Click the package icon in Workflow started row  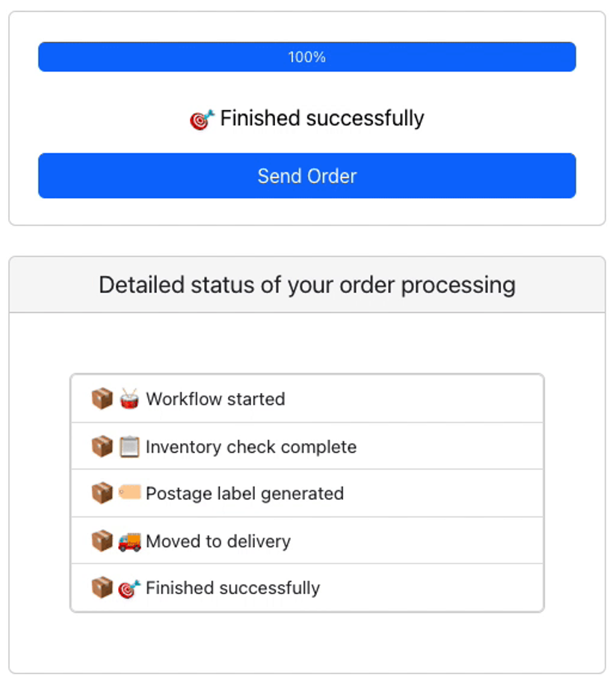click(x=102, y=398)
